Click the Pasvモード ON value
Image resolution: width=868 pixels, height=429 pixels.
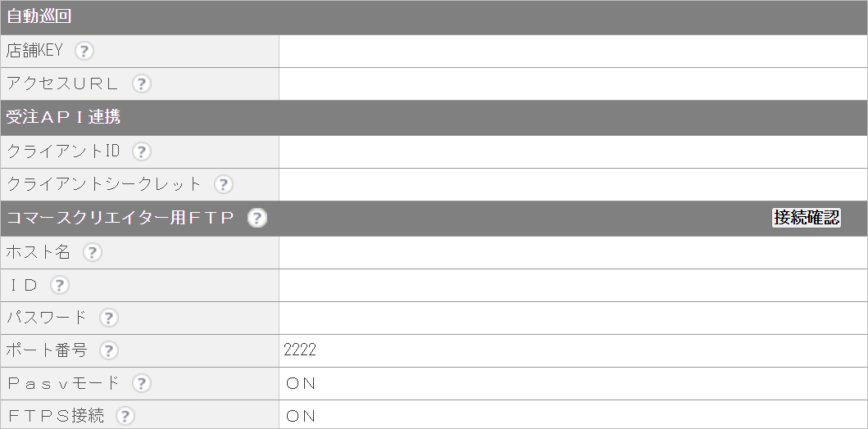click(301, 383)
